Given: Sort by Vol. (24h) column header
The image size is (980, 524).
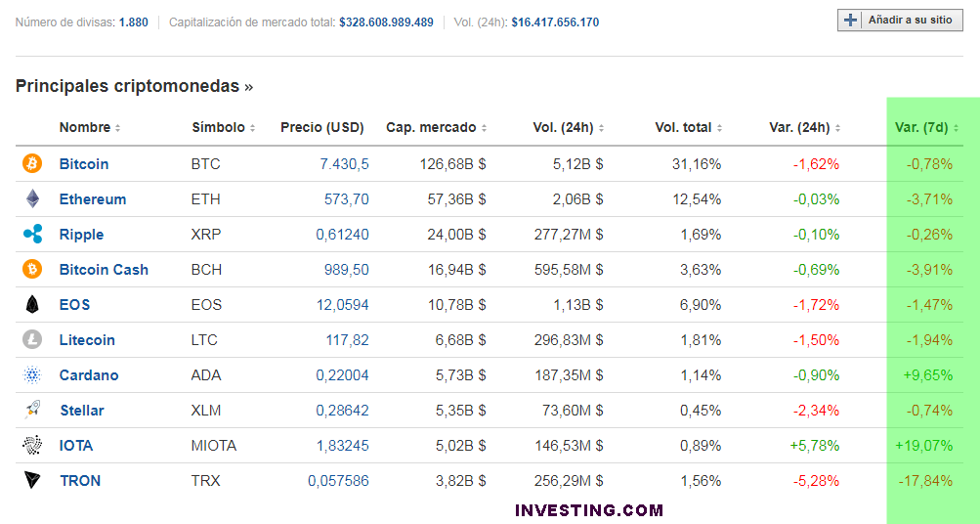Looking at the screenshot, I should (x=568, y=127).
